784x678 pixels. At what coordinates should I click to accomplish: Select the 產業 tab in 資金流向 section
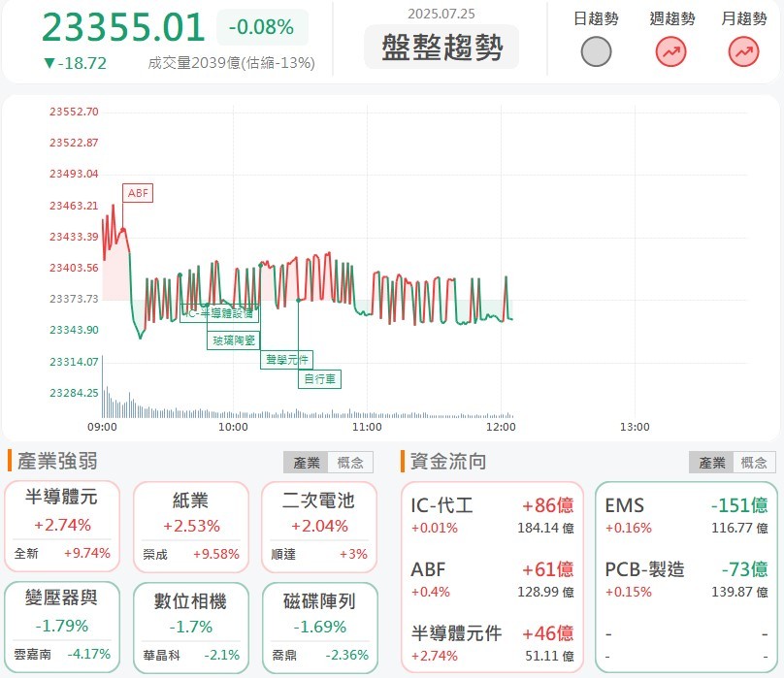pyautogui.click(x=711, y=463)
